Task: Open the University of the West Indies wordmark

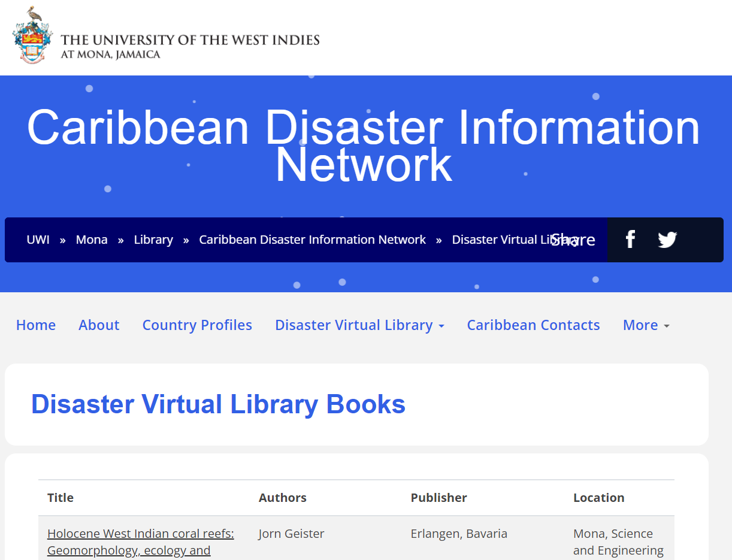Action: [x=190, y=46]
